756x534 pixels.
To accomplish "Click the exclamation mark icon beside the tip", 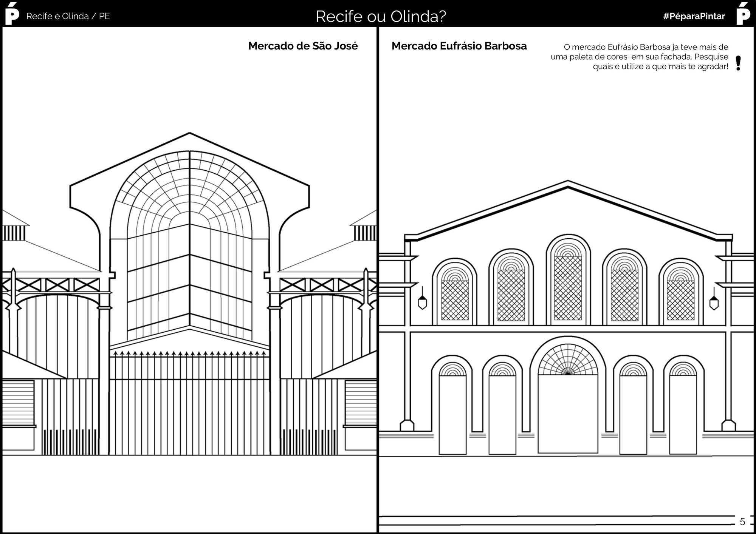I will tap(738, 63).
